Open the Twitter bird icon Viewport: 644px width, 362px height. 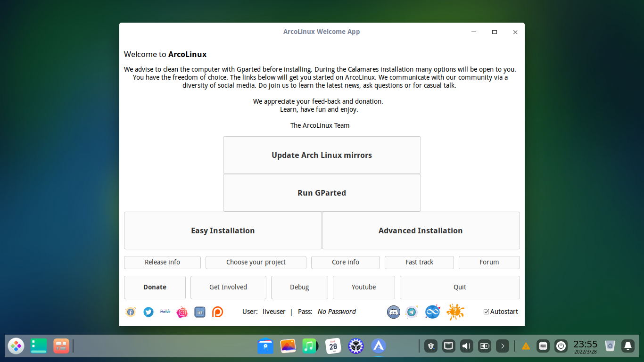tap(149, 312)
